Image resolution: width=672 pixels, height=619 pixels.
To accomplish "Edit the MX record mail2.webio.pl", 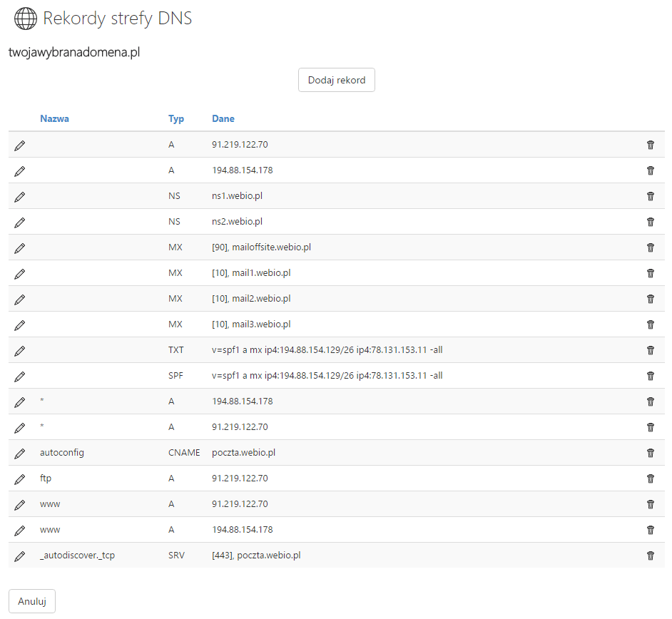I will tap(20, 300).
